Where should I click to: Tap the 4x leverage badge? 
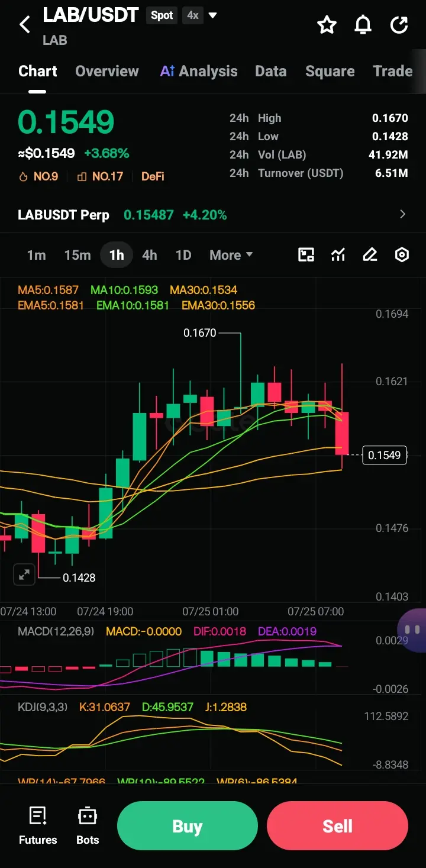(x=193, y=15)
